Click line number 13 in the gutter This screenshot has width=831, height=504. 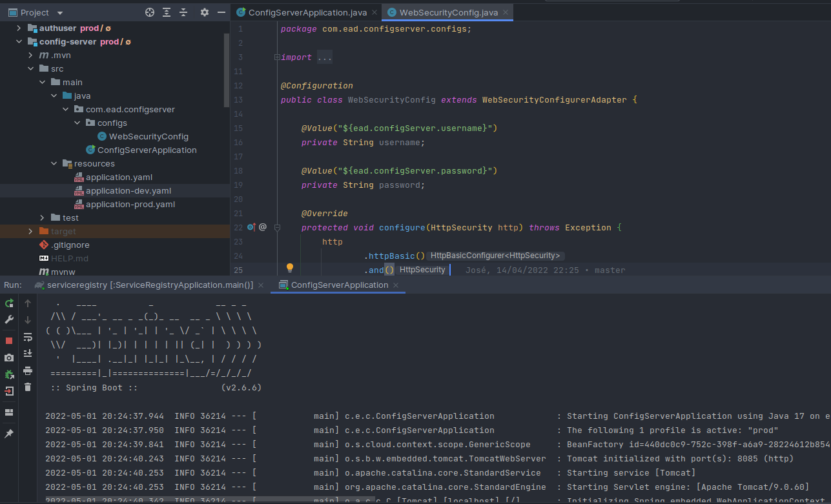pos(238,100)
